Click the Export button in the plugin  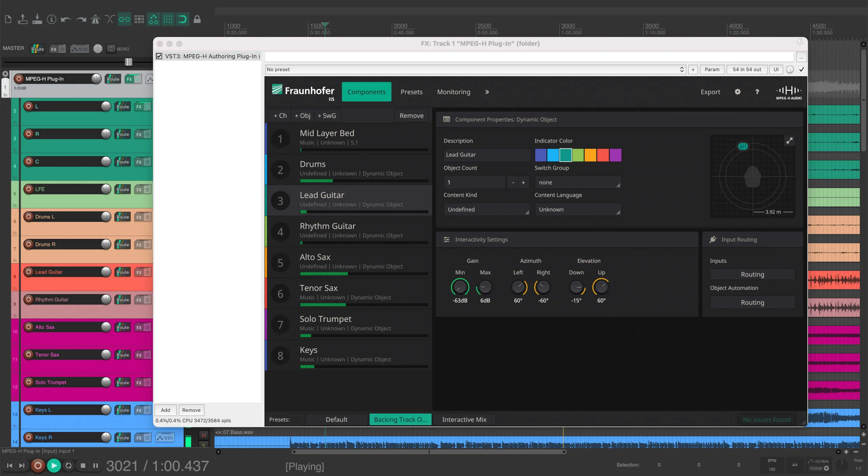[x=710, y=92]
